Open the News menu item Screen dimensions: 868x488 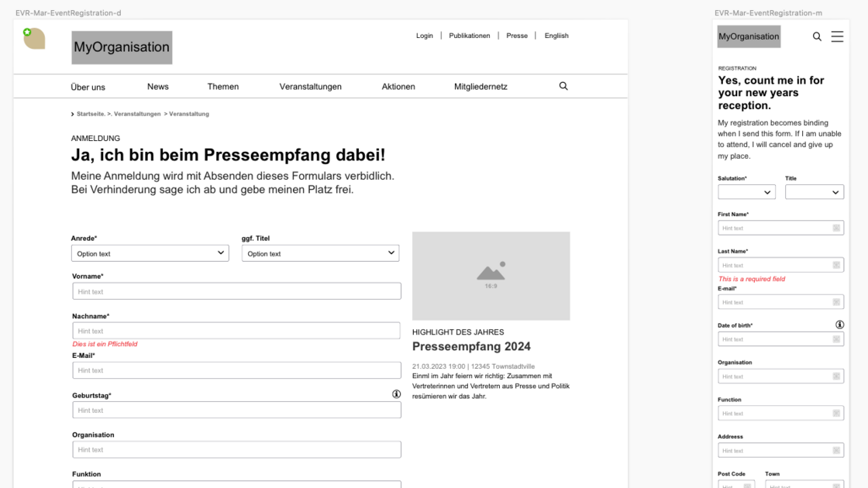[x=158, y=86]
